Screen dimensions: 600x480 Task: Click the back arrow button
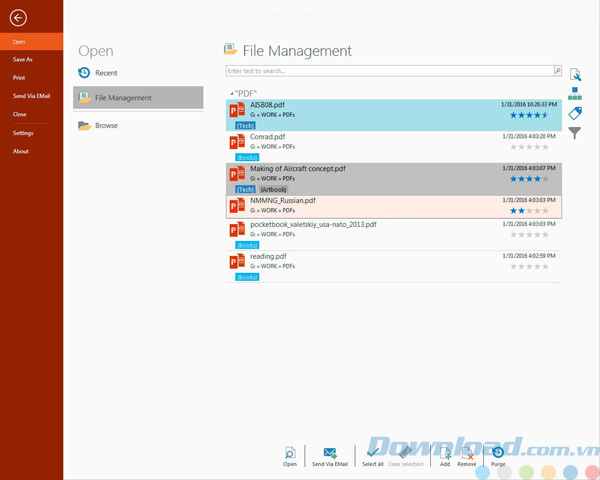tap(17, 16)
